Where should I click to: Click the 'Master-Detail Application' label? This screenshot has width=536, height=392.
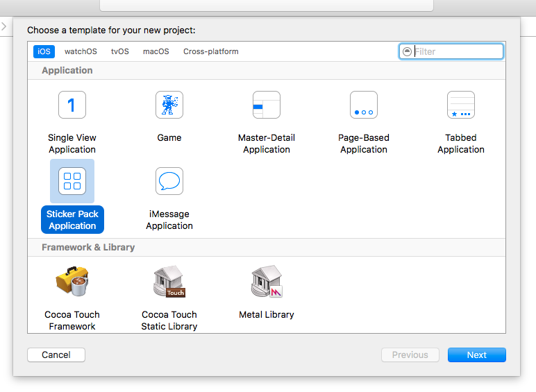coord(267,144)
